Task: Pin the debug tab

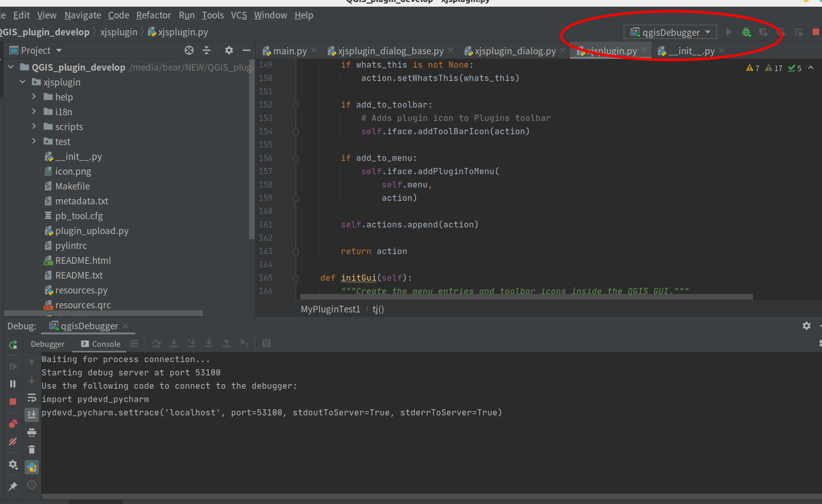Action: pos(13,486)
